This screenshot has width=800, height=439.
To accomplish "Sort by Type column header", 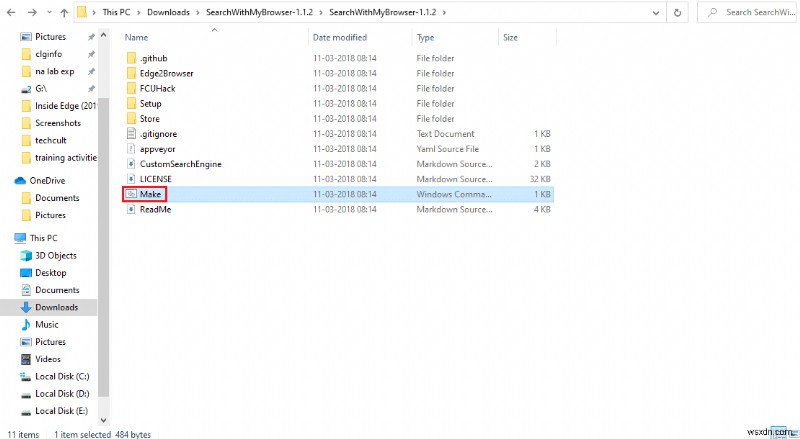I will 425,37.
